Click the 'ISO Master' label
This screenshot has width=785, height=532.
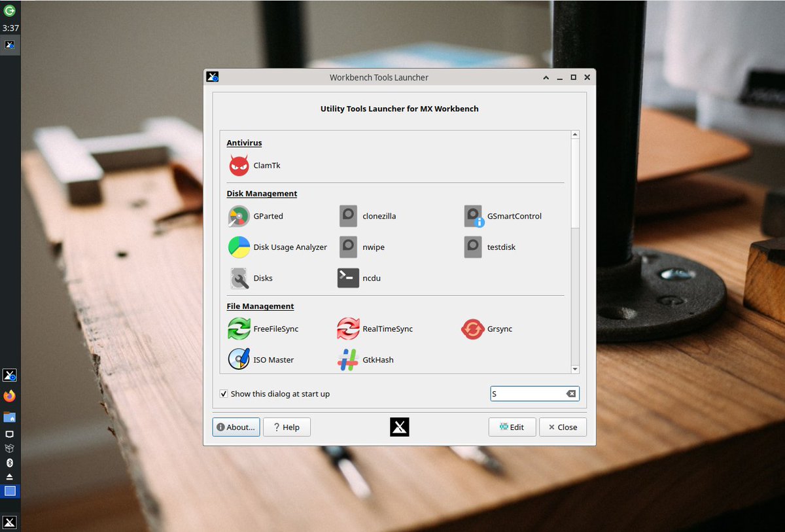[x=273, y=360]
